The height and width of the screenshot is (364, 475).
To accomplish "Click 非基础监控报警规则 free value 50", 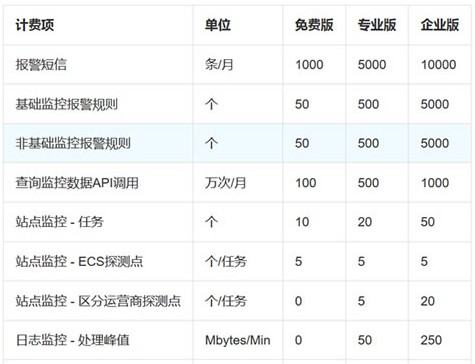I will 302,143.
